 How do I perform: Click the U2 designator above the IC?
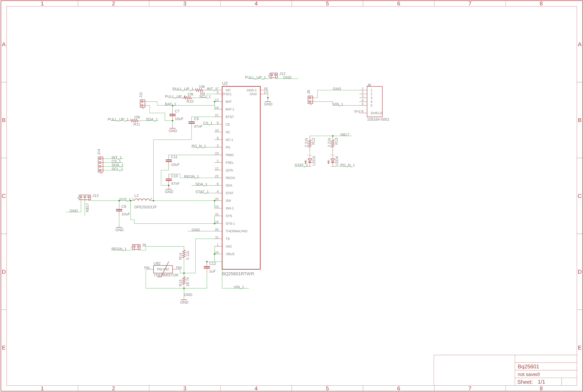click(225, 84)
